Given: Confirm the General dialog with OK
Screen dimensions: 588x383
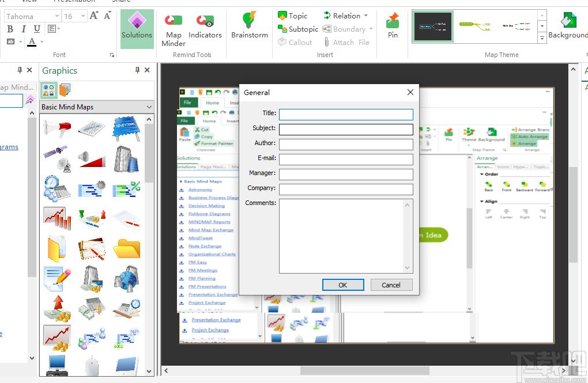Looking at the screenshot, I should [x=343, y=285].
